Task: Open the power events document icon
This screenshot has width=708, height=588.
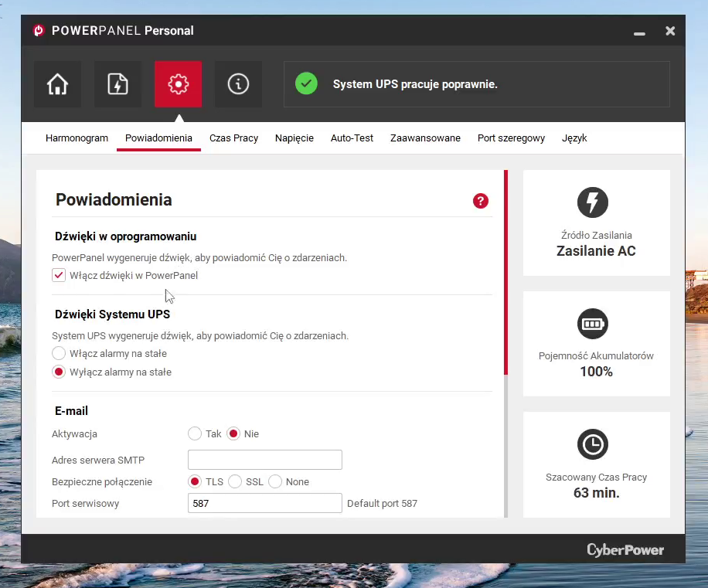Action: (x=117, y=84)
